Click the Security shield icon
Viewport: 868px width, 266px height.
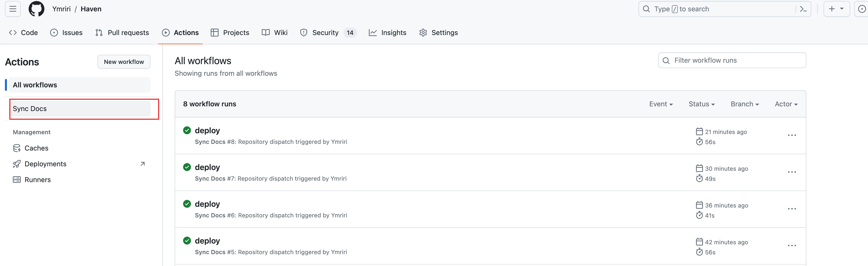(303, 33)
